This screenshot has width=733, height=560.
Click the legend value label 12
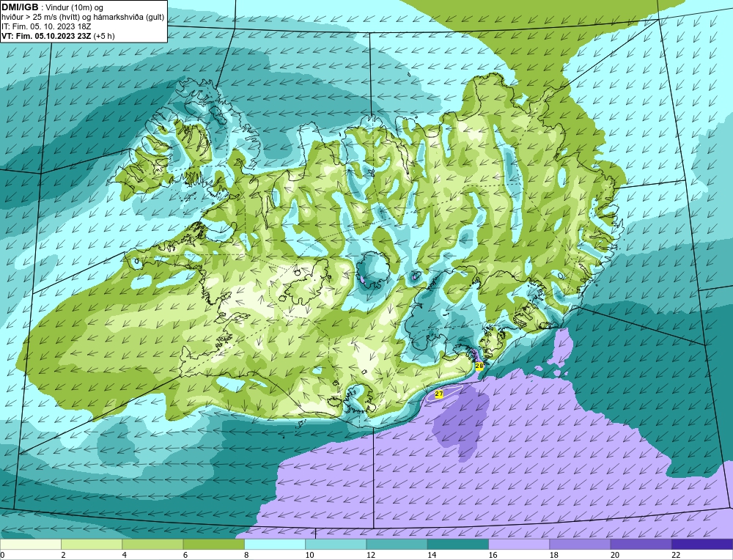[371, 555]
